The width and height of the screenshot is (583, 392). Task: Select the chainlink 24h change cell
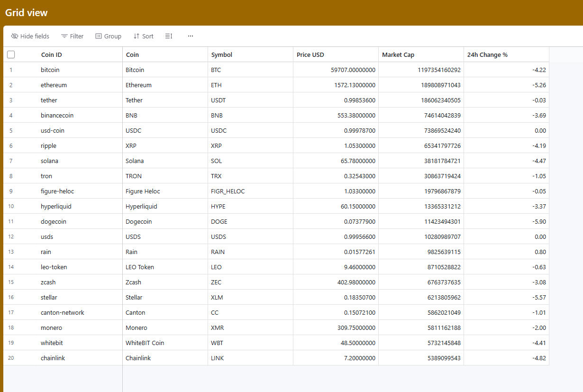pos(506,358)
